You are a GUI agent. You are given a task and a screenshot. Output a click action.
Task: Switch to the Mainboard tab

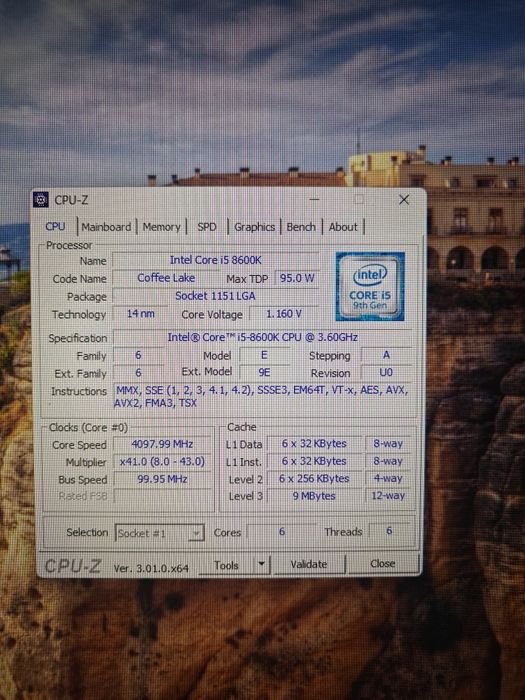(x=106, y=227)
